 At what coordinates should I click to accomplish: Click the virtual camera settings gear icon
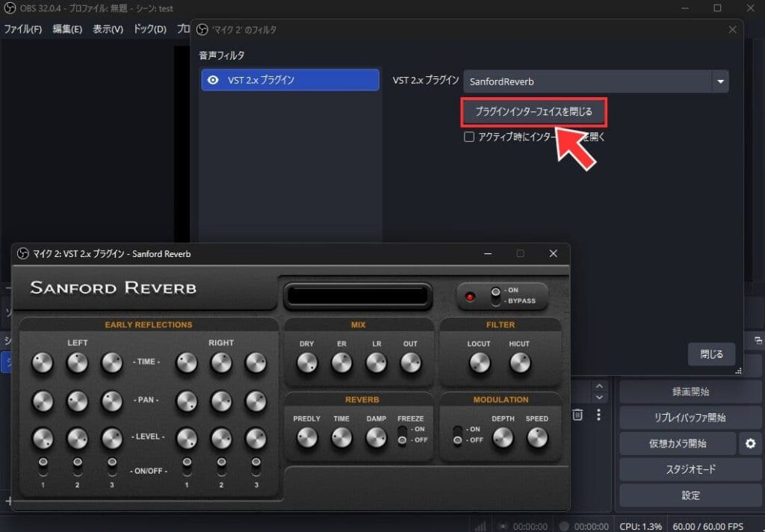tap(750, 444)
